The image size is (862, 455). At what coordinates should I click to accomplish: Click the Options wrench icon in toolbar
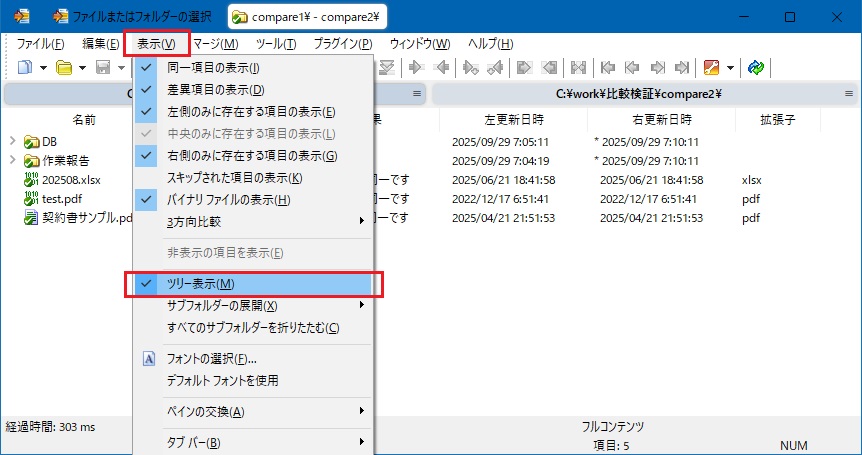pos(712,68)
